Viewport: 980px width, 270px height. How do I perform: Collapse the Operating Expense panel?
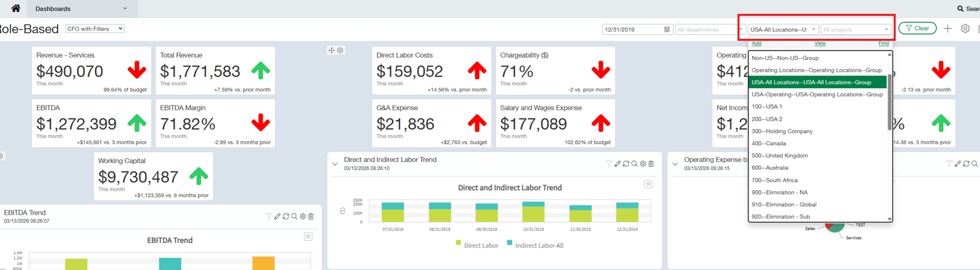coord(675,164)
